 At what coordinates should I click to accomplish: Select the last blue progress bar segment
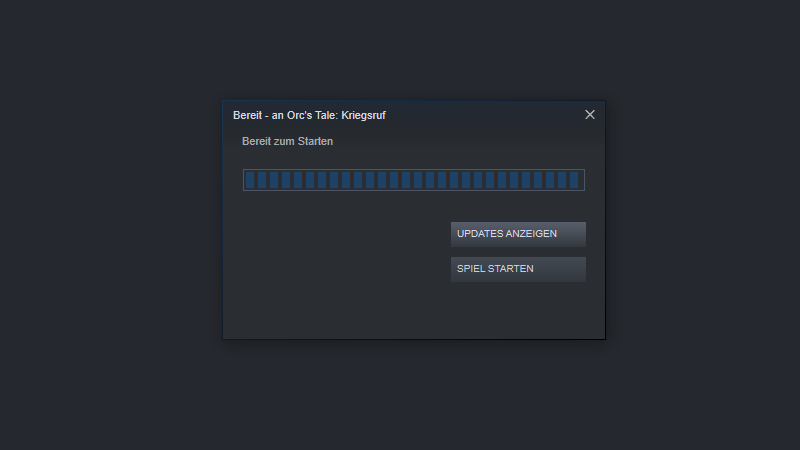574,180
